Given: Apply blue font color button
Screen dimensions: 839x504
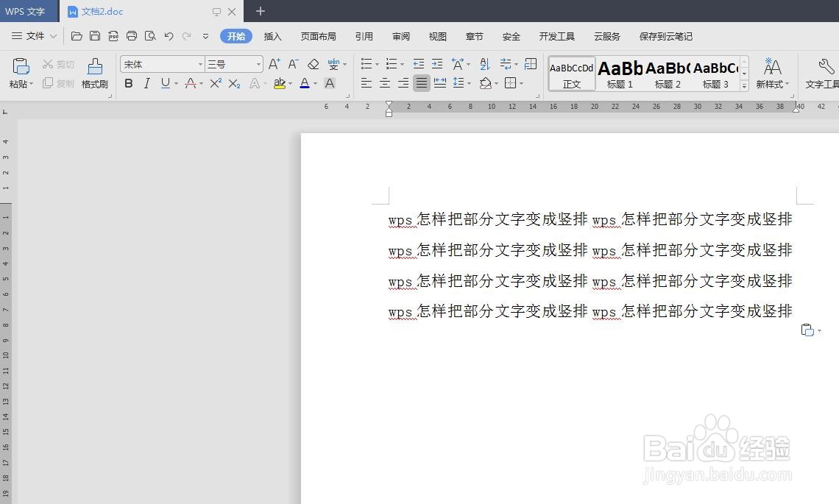Looking at the screenshot, I should click(305, 83).
